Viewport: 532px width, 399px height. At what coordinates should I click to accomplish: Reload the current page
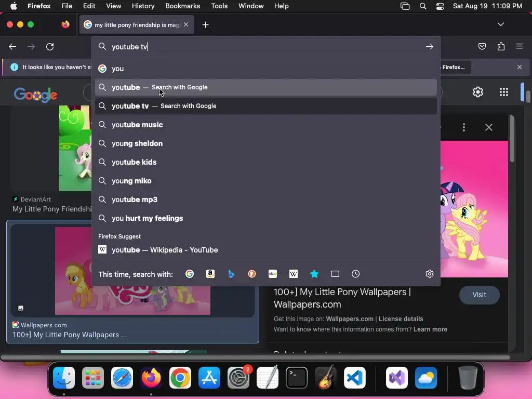pos(50,46)
